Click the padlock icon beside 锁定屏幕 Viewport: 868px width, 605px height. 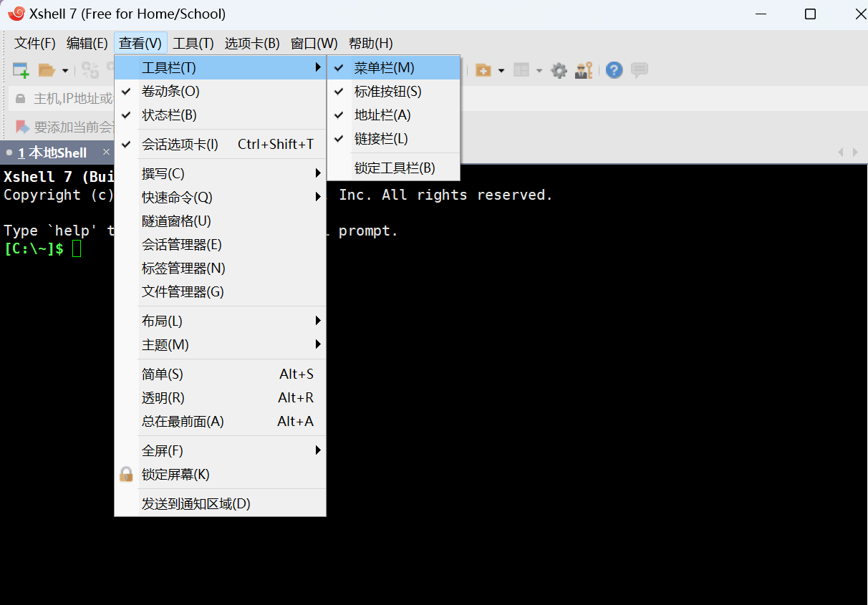coord(126,474)
